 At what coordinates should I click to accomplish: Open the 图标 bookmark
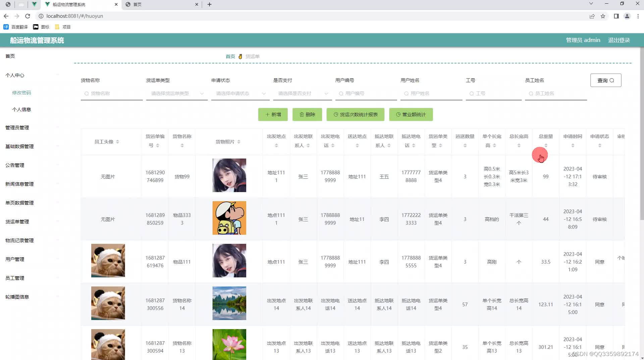(41, 27)
